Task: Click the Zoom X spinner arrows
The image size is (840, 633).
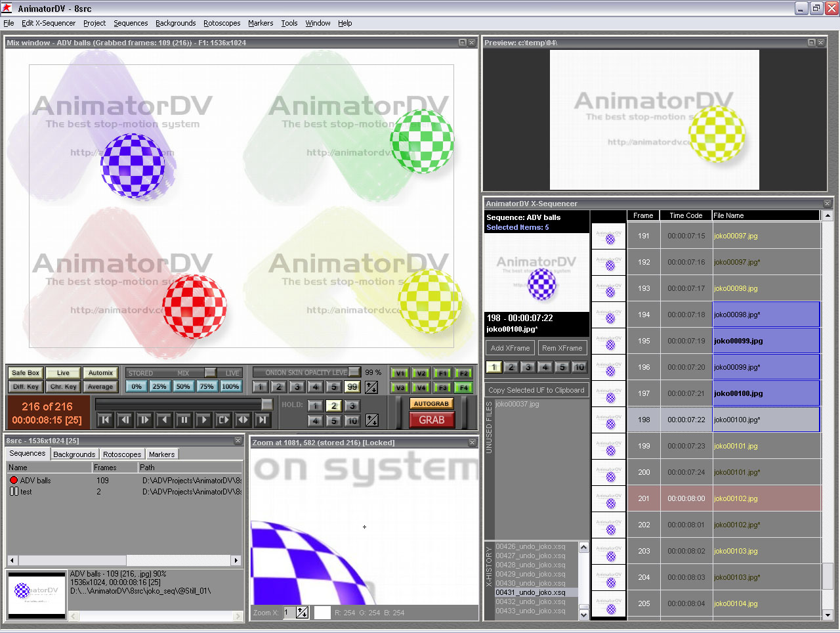Action: tap(303, 613)
